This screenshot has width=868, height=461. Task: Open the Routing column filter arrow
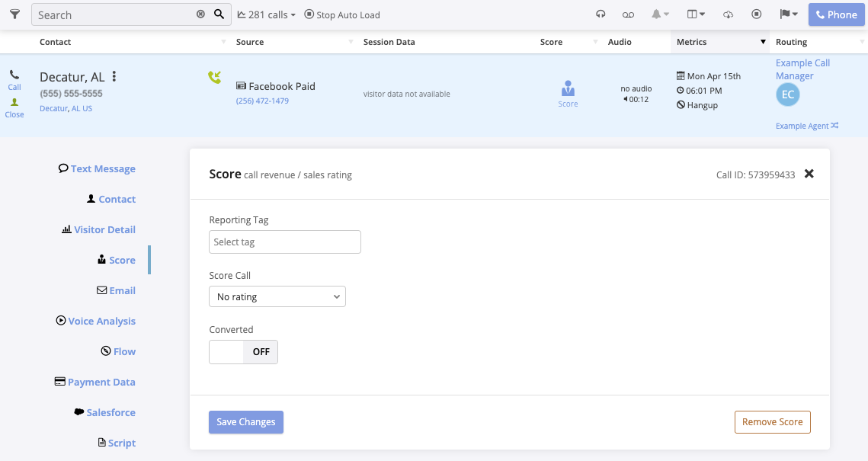tap(862, 42)
